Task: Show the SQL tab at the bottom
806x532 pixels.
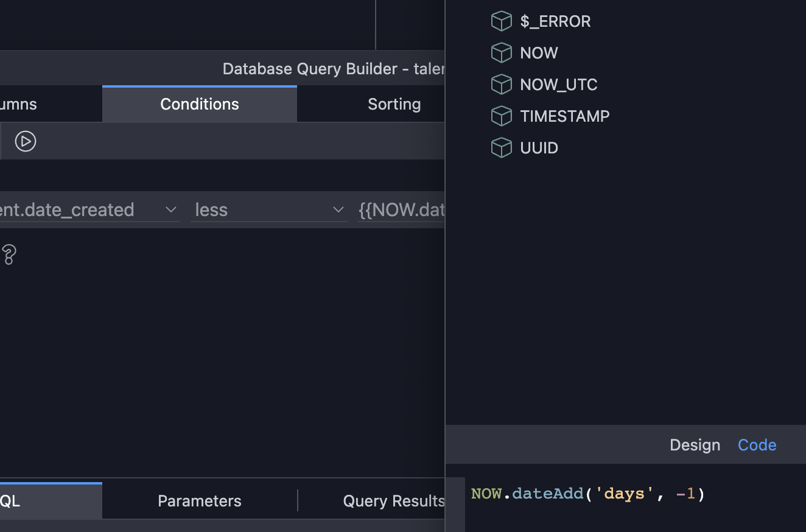Action: point(51,501)
